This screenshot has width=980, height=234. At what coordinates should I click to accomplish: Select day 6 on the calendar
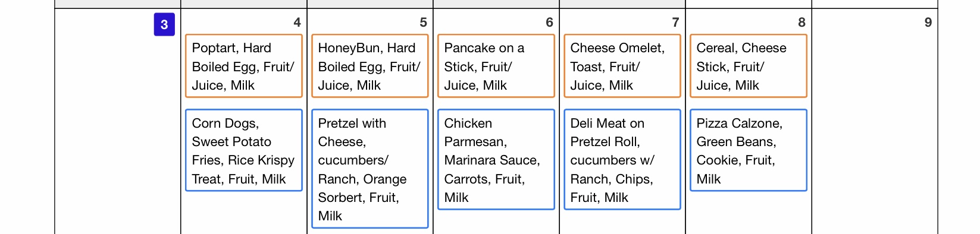coord(549,23)
